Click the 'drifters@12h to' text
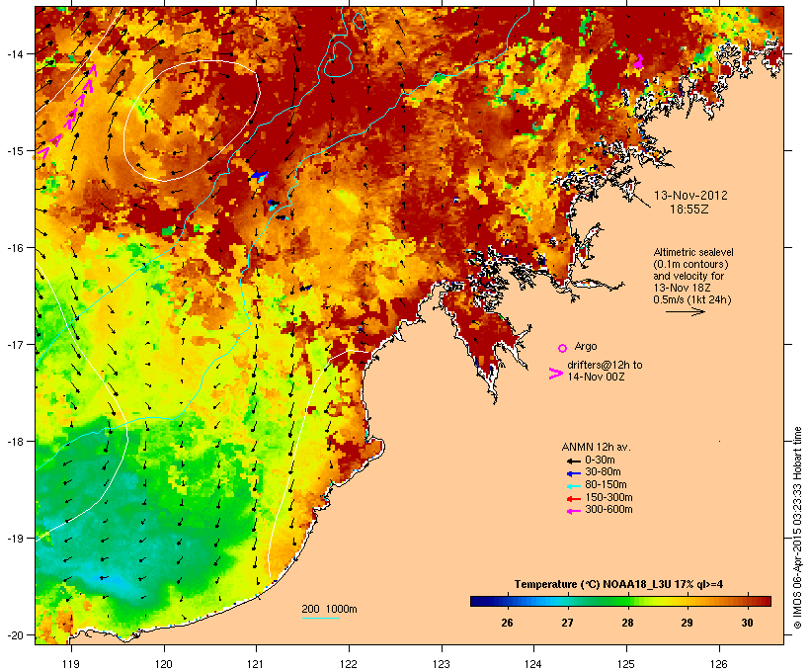 pos(605,365)
